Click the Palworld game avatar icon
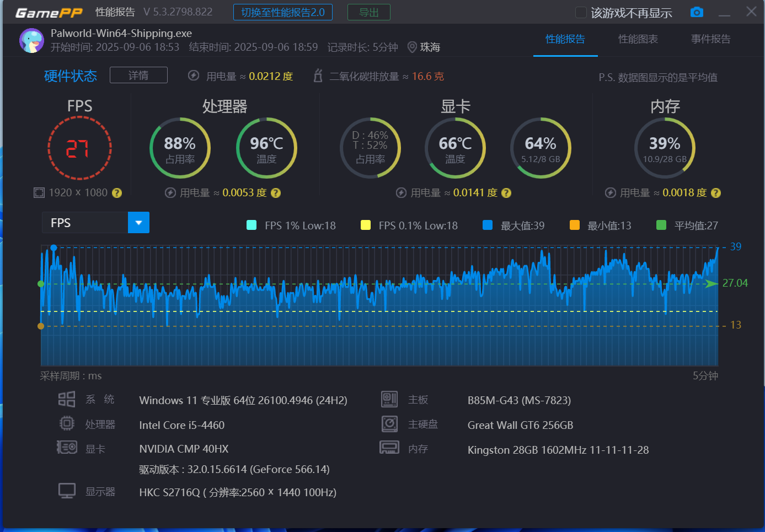The image size is (765, 532). tap(31, 40)
